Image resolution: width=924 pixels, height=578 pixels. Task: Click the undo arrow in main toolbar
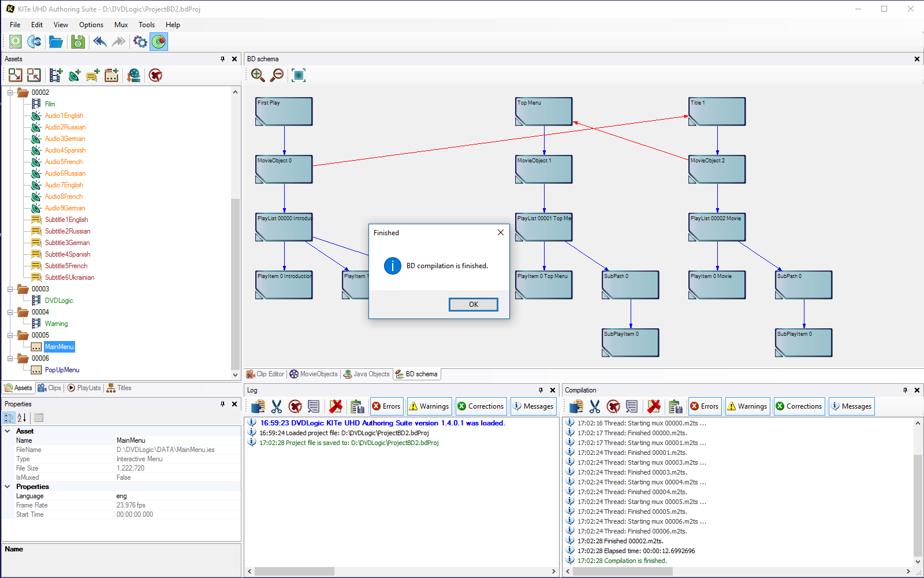(100, 42)
